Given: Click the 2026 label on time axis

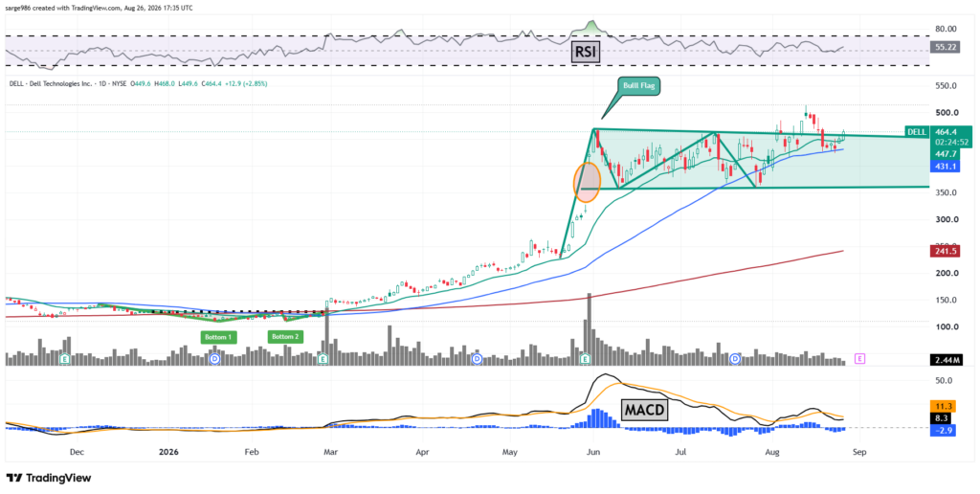Looking at the screenshot, I should coord(168,452).
